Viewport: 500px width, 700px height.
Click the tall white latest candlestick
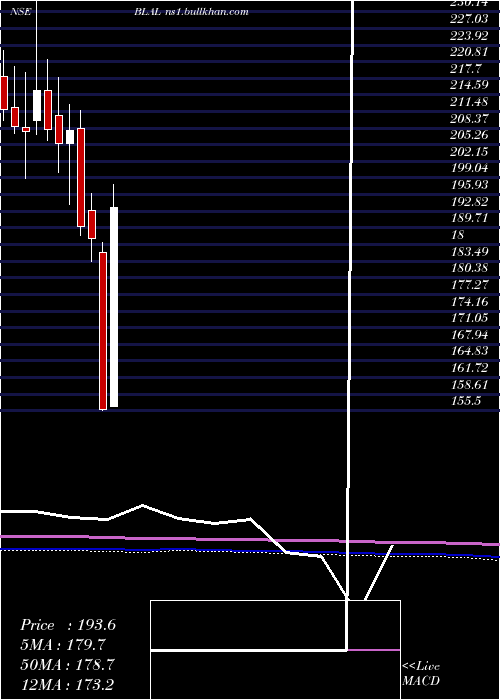[x=114, y=307]
